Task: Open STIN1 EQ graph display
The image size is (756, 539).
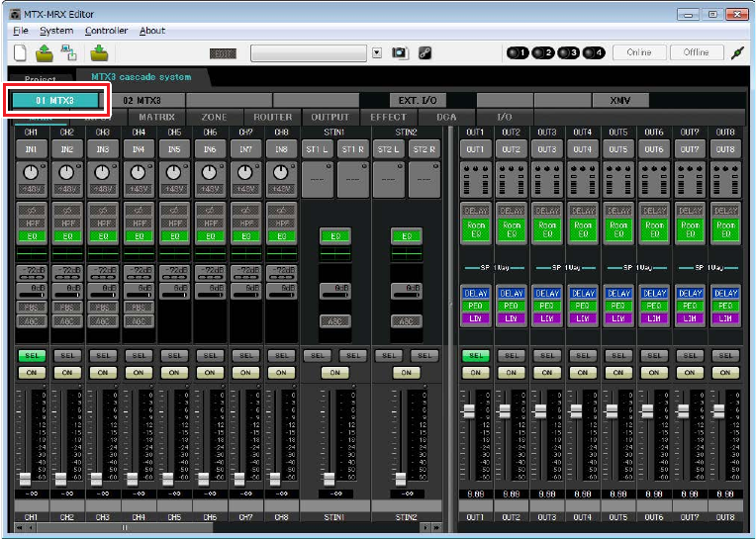Action: coord(335,254)
